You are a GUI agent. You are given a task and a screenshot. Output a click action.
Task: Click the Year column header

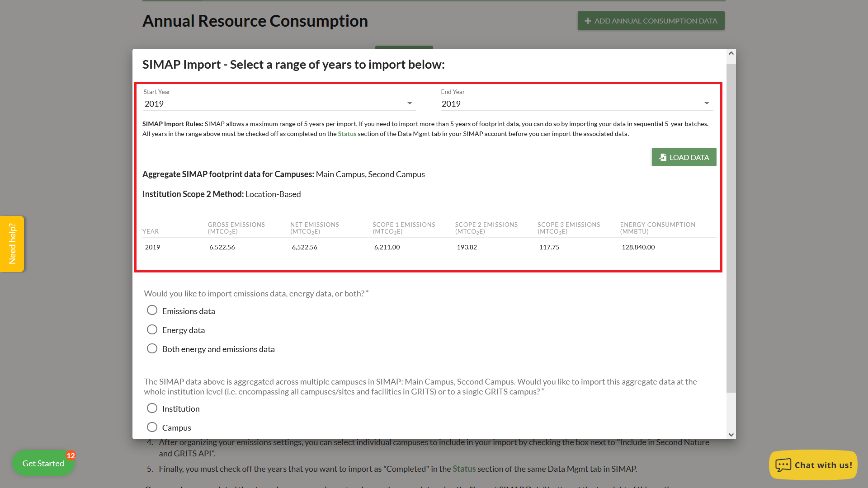[x=151, y=231]
